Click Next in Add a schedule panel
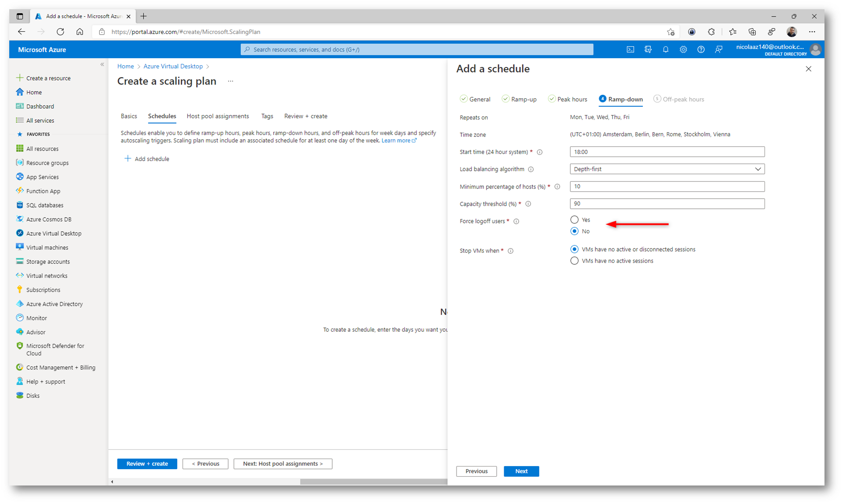The width and height of the screenshot is (843, 504). tap(521, 471)
